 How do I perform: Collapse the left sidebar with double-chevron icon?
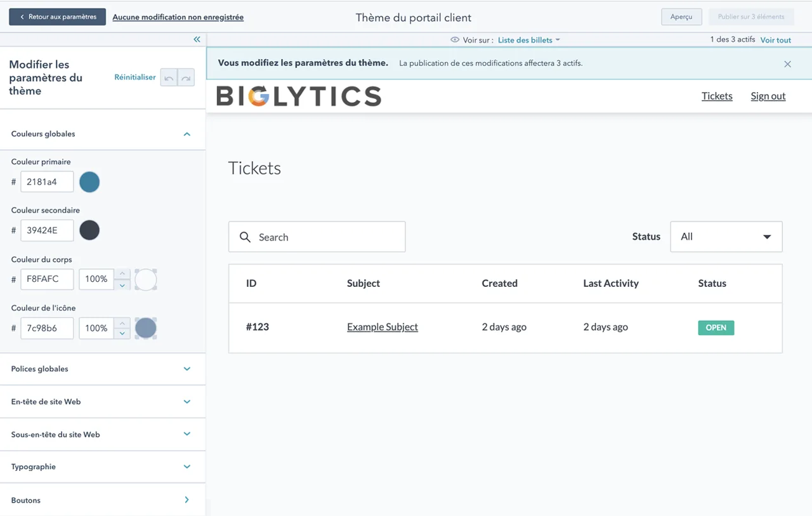[197, 39]
